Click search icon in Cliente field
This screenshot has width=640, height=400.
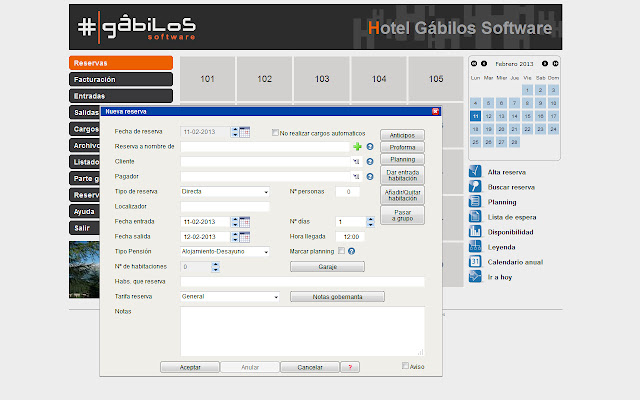356,162
